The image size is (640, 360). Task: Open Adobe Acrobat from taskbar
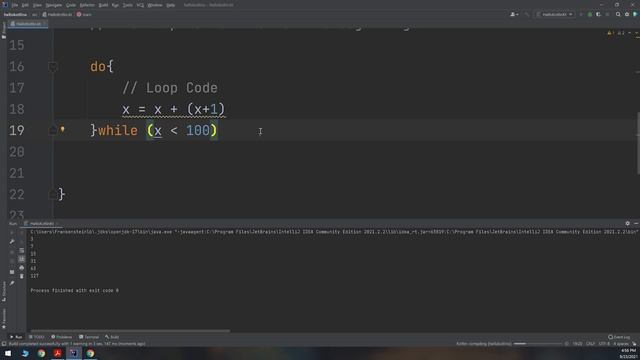click(57, 353)
